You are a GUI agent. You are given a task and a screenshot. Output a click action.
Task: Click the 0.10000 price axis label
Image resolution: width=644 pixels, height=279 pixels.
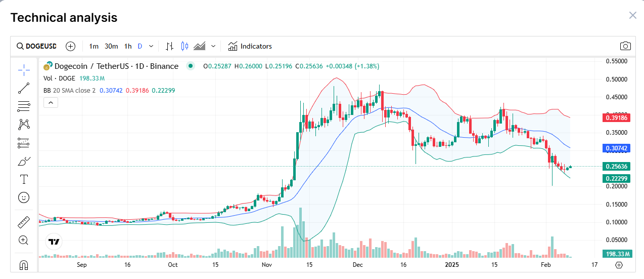click(616, 222)
